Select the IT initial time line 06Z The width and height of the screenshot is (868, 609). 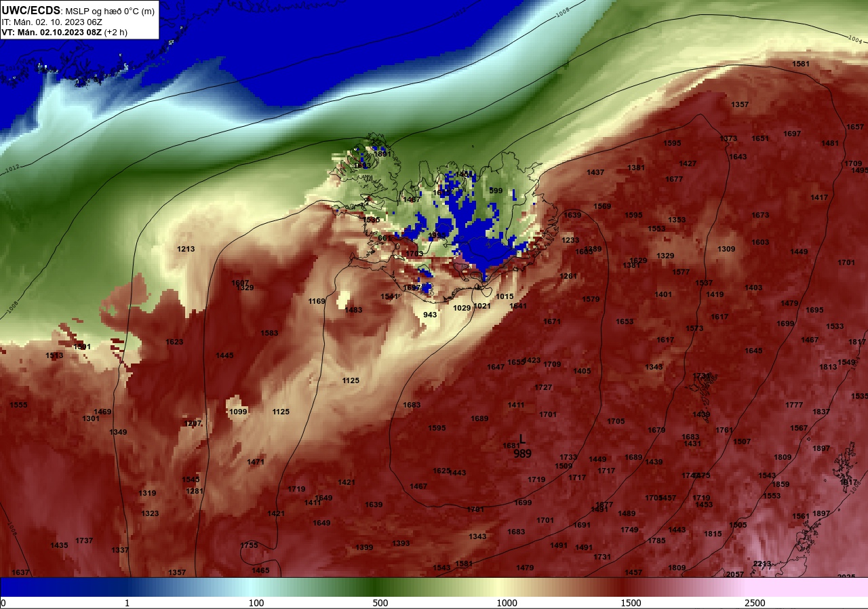[x=50, y=22]
